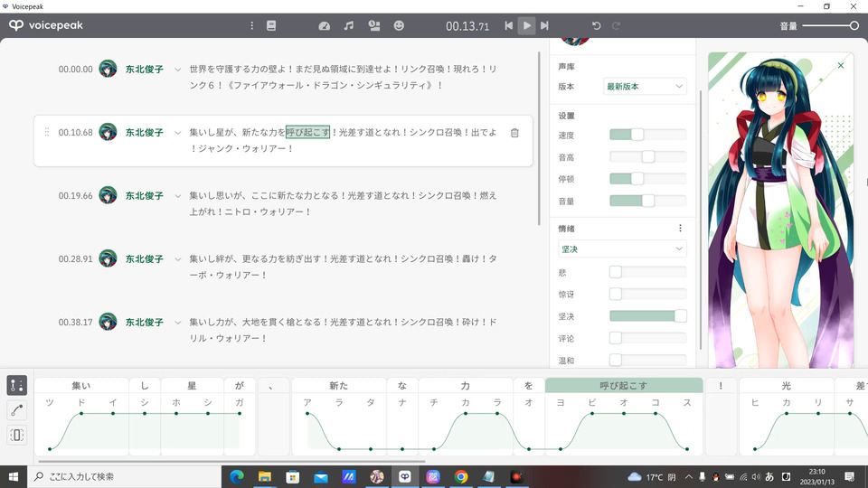The height and width of the screenshot is (488, 868).
Task: Select the phoneme length editing mode icon
Action: [16, 435]
